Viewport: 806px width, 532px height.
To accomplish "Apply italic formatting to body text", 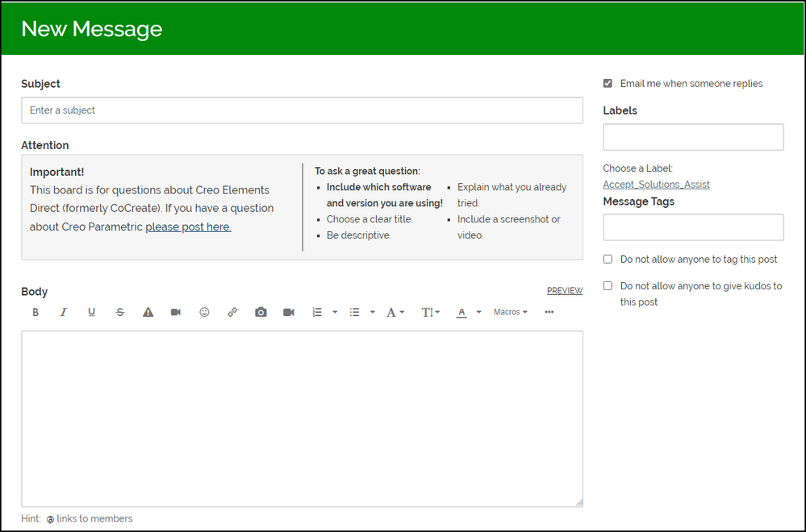I will pyautogui.click(x=64, y=312).
